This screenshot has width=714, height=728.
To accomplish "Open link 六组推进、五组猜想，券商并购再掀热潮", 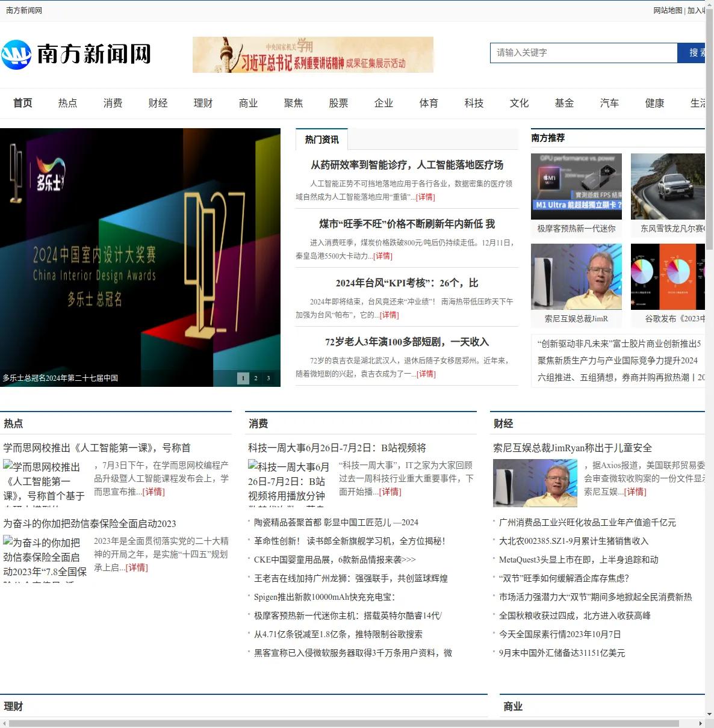I will pyautogui.click(x=621, y=377).
